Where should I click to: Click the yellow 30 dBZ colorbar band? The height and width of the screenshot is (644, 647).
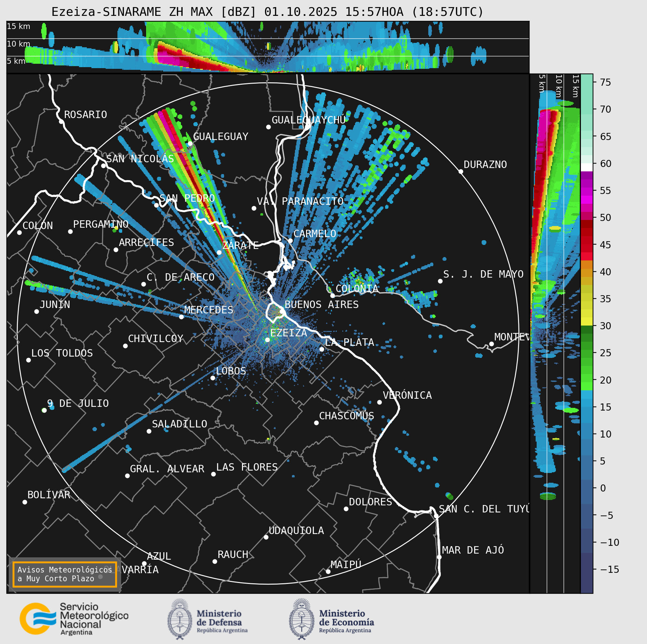pos(587,321)
